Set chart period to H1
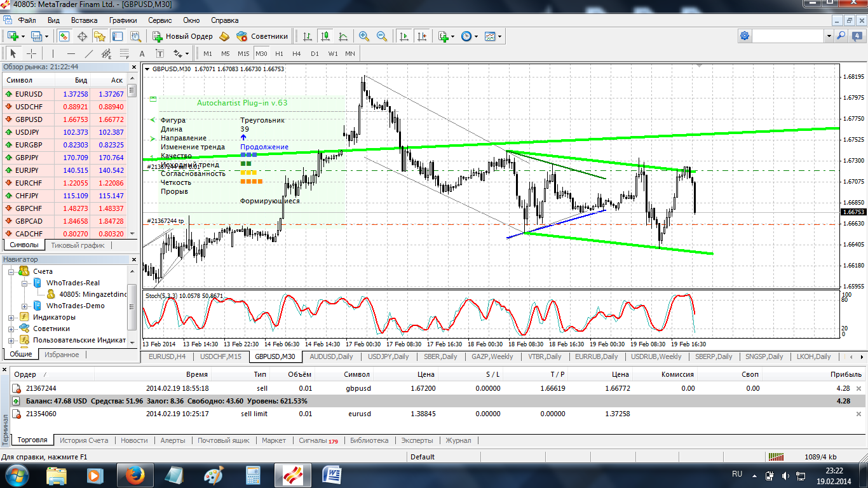The image size is (868, 488). [x=279, y=53]
